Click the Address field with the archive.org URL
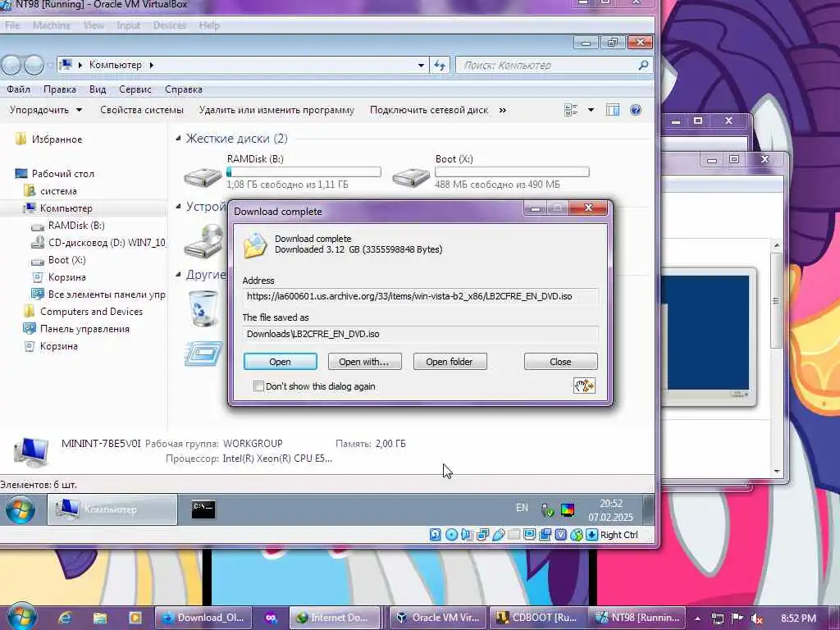 tap(421, 296)
